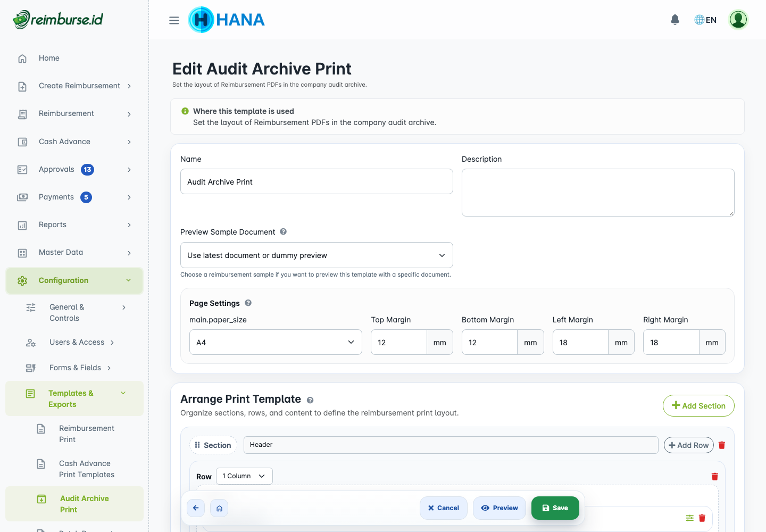This screenshot has width=766, height=532.
Task: Open the Preview Sample Document dropdown
Action: [x=317, y=255]
